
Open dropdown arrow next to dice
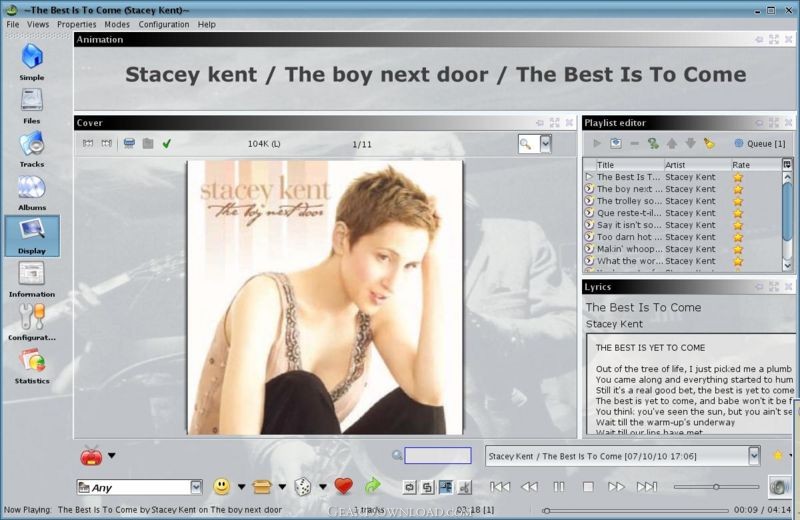pyautogui.click(x=323, y=487)
